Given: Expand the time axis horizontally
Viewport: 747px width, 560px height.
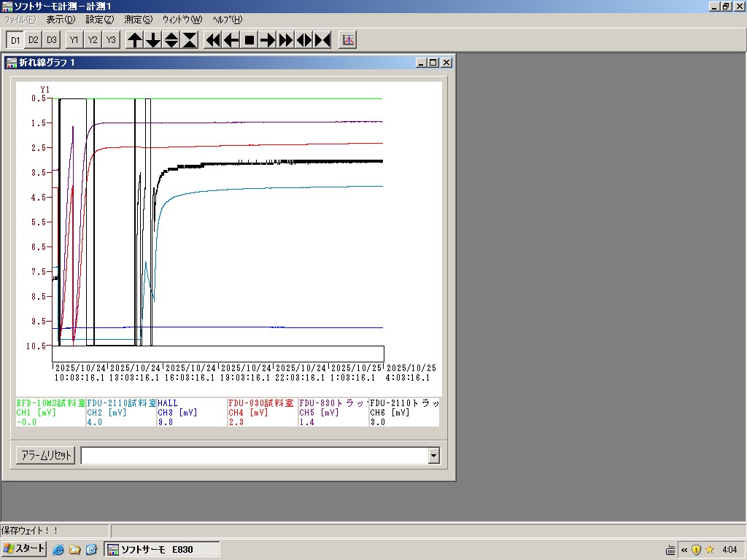Looking at the screenshot, I should click(304, 40).
